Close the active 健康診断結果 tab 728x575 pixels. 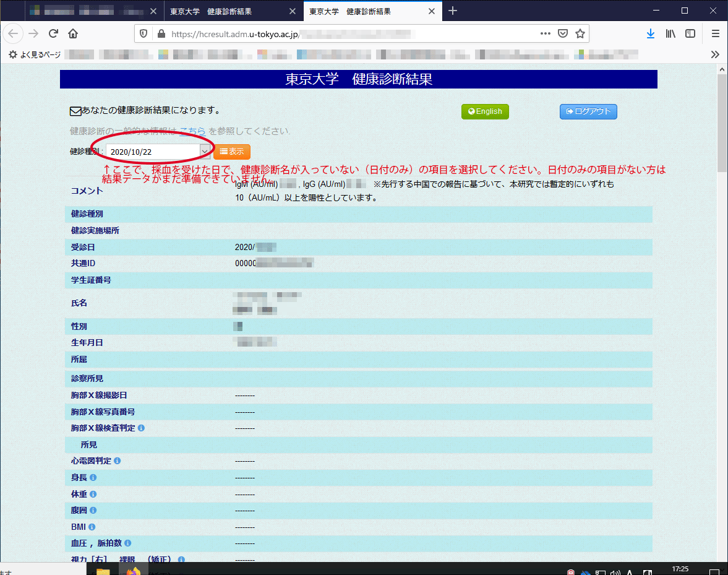pyautogui.click(x=432, y=11)
